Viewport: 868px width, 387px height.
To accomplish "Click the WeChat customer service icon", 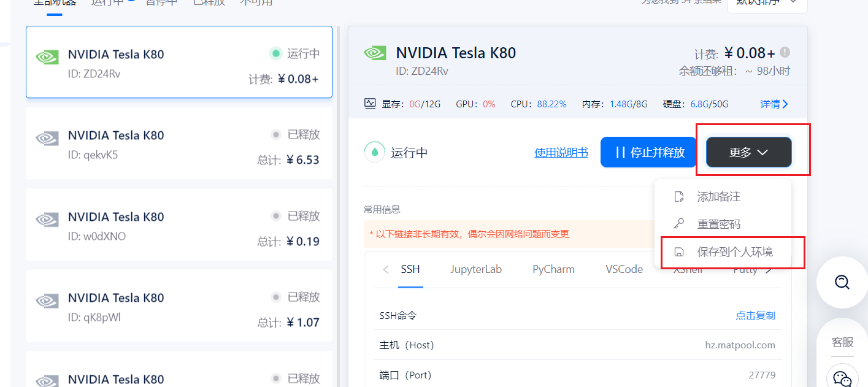I will point(843,378).
